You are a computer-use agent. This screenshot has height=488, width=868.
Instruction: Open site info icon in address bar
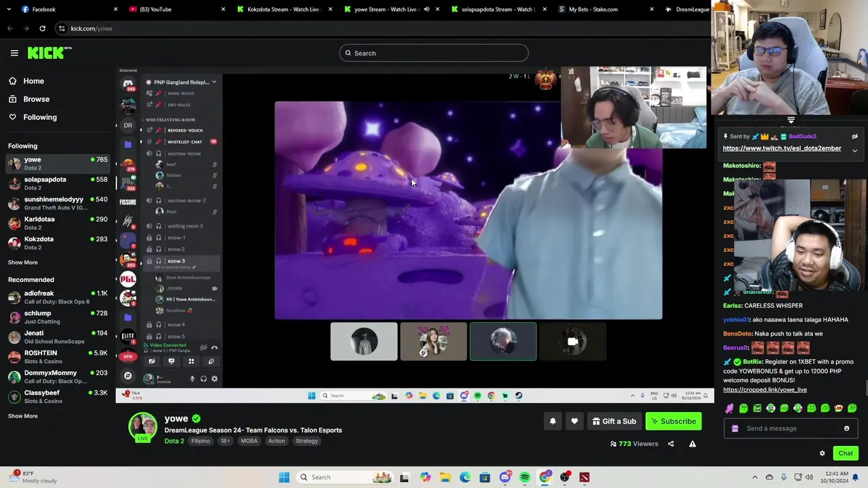click(x=62, y=28)
